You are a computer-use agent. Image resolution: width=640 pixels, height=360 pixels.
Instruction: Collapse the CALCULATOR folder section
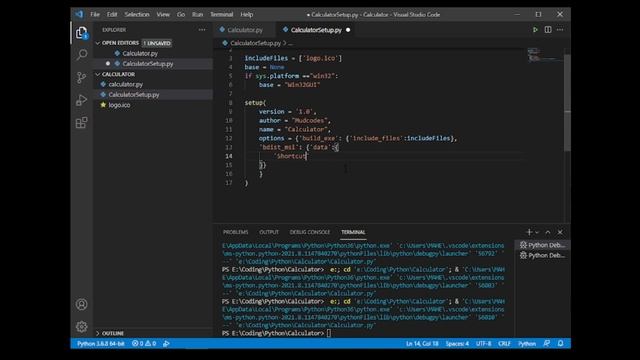98,74
